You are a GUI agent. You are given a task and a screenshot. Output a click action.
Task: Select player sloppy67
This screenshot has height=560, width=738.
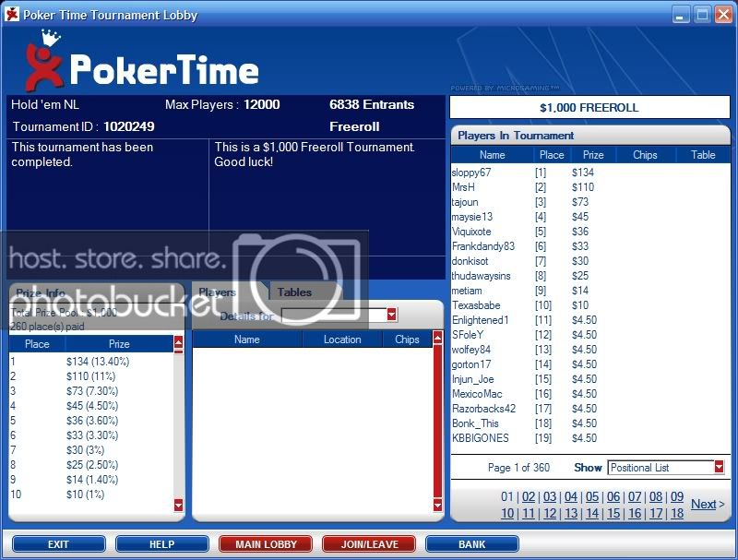pyautogui.click(x=471, y=173)
